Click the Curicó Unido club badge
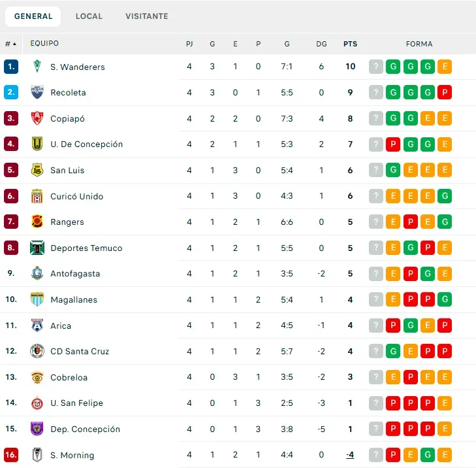Viewport: 476px width, 468px height. pyautogui.click(x=37, y=196)
